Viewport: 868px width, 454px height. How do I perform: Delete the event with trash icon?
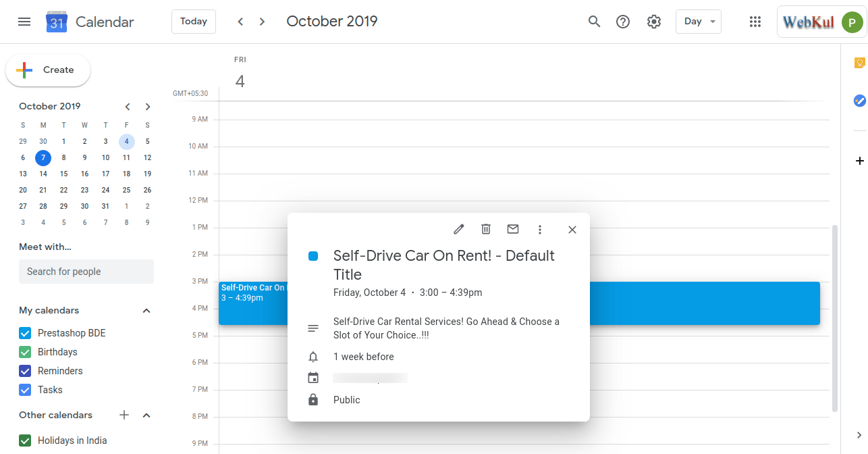pyautogui.click(x=486, y=230)
